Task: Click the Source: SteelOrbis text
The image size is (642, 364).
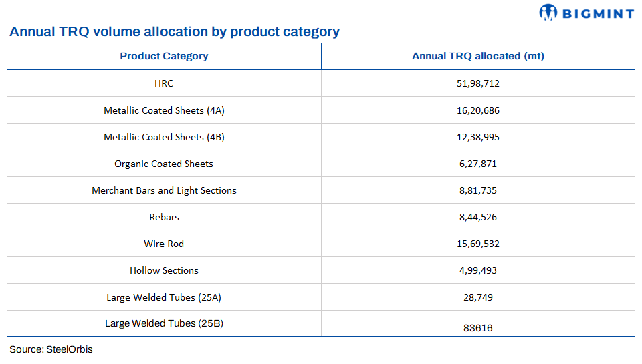Action: pos(51,349)
